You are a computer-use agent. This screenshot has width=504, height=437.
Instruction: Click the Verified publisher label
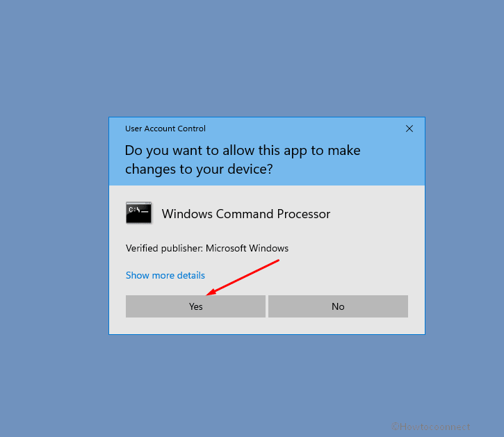tap(164, 249)
